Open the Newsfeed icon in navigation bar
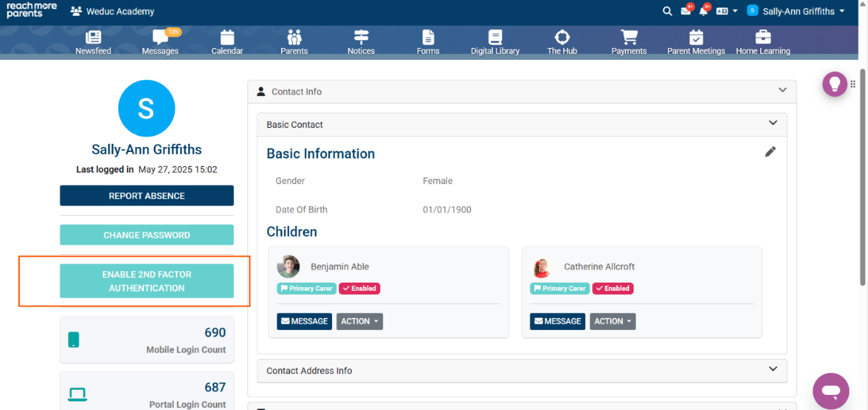 [93, 37]
